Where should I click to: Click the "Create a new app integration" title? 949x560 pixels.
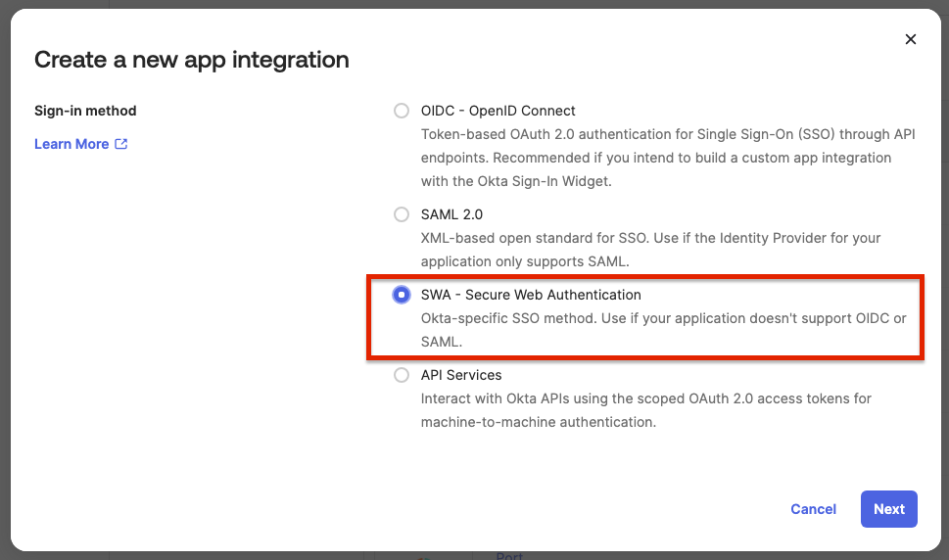pos(191,60)
